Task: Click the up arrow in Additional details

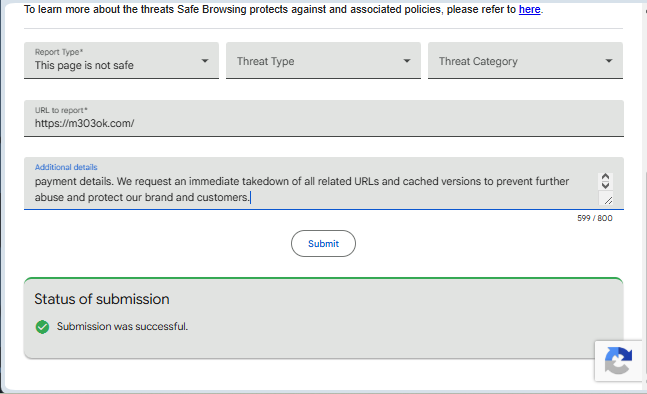Action: click(605, 177)
